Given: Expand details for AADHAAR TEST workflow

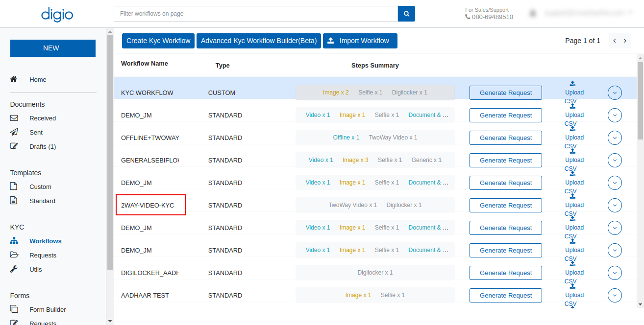Looking at the screenshot, I should [x=615, y=295].
